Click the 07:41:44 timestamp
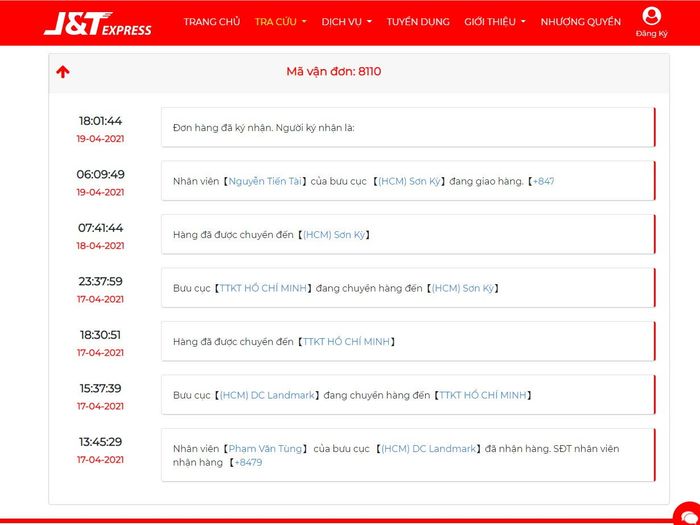The image size is (700, 525). [100, 228]
